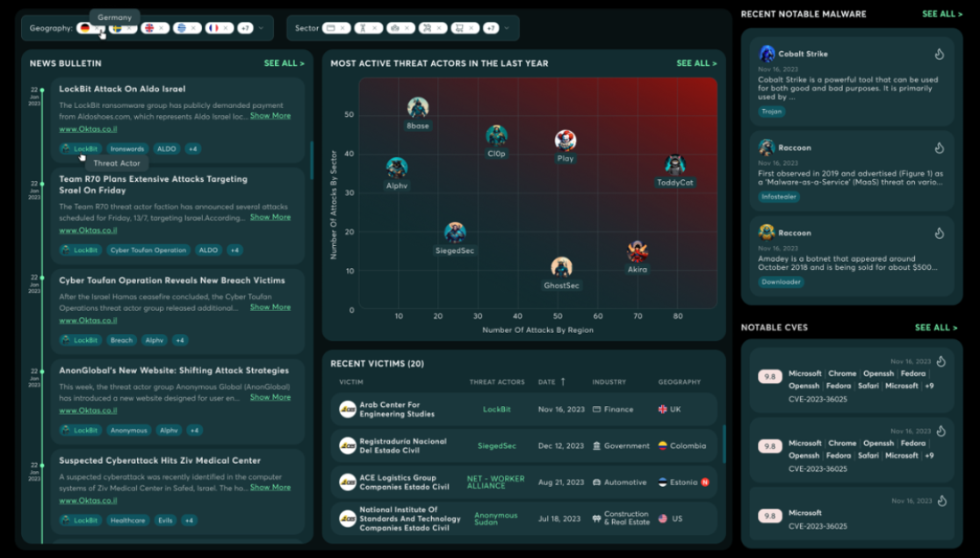The image size is (980, 558).
Task: Show more of the Team R70 article
Action: (270, 217)
